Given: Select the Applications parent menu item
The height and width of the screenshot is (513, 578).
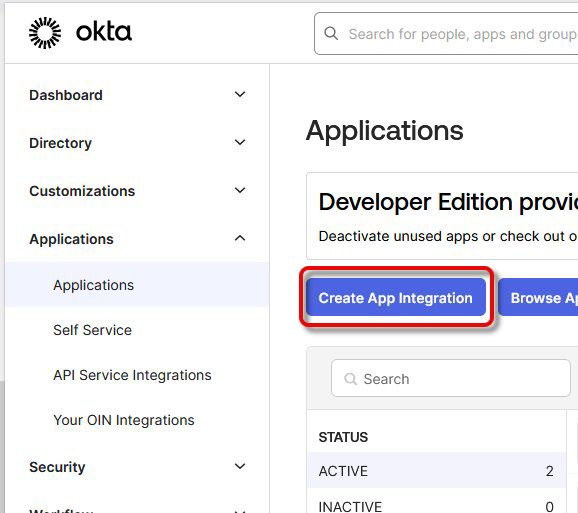Looking at the screenshot, I should (72, 239).
